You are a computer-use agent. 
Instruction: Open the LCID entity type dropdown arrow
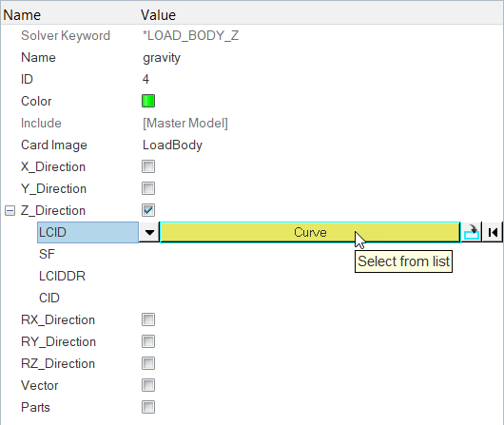[149, 232]
